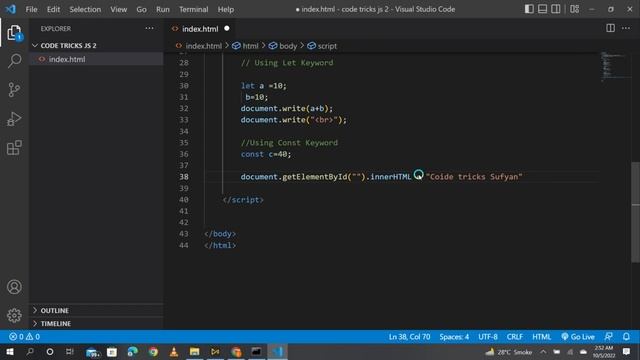Image resolution: width=640 pixels, height=360 pixels.
Task: Show hidden system tray icons
Action: pyautogui.click(x=543, y=351)
